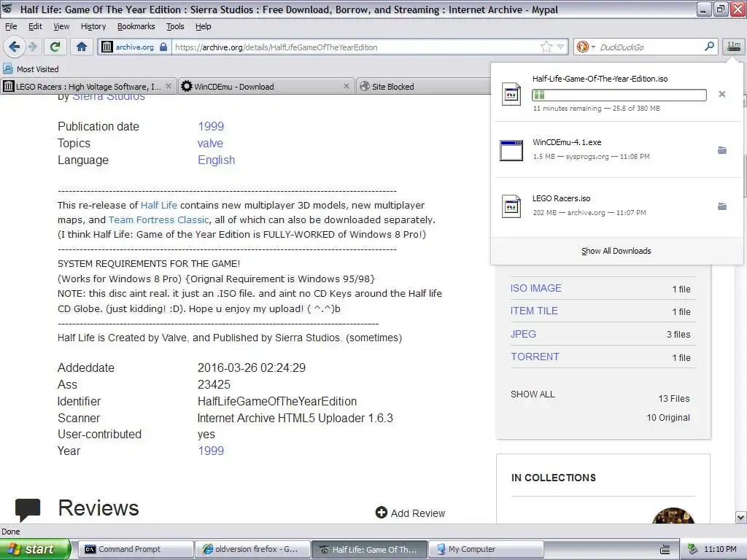Open the History menu
The image size is (747, 560).
point(93,26)
